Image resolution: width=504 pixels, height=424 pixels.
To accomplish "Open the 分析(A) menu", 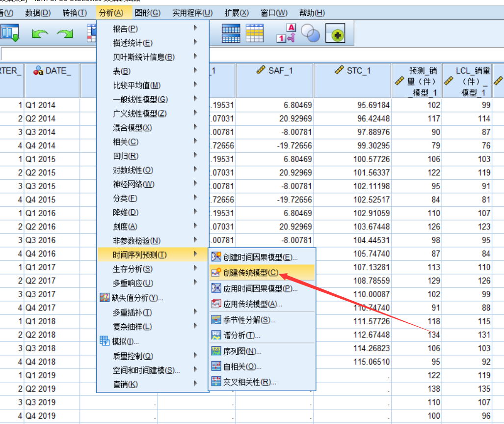I will [x=111, y=13].
